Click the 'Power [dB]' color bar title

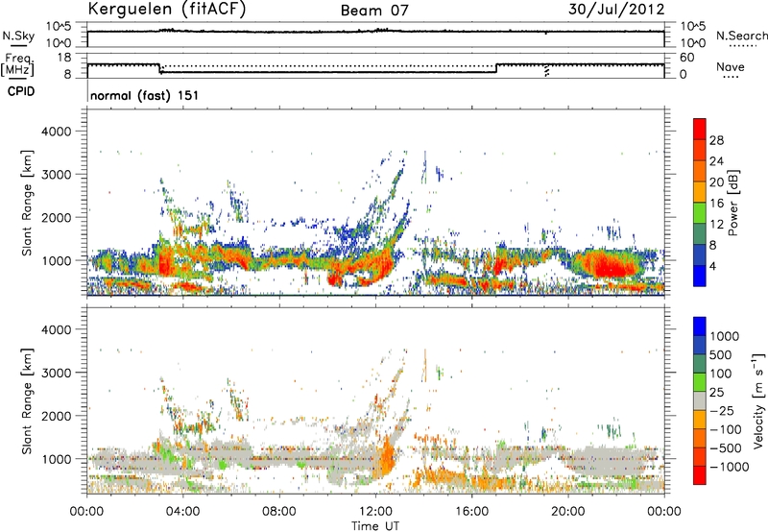pos(733,203)
